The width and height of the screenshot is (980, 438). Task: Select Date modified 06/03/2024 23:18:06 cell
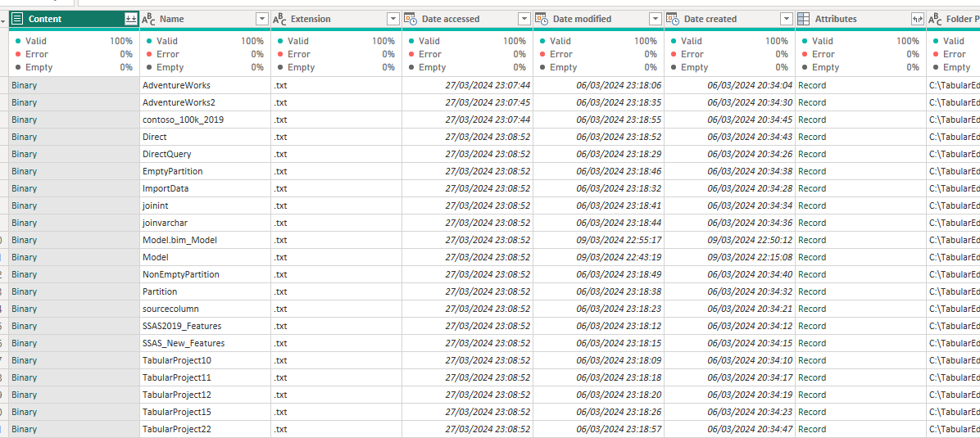[599, 85]
